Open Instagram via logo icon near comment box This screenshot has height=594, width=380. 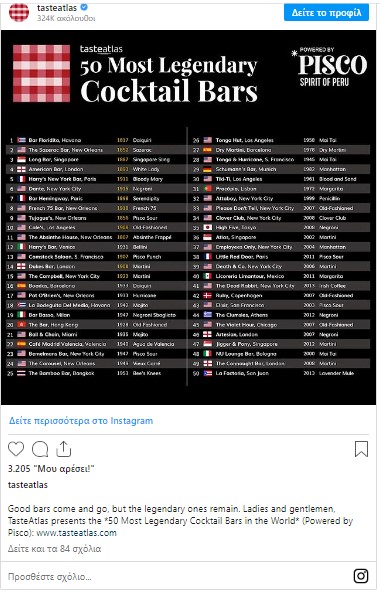(x=361, y=576)
